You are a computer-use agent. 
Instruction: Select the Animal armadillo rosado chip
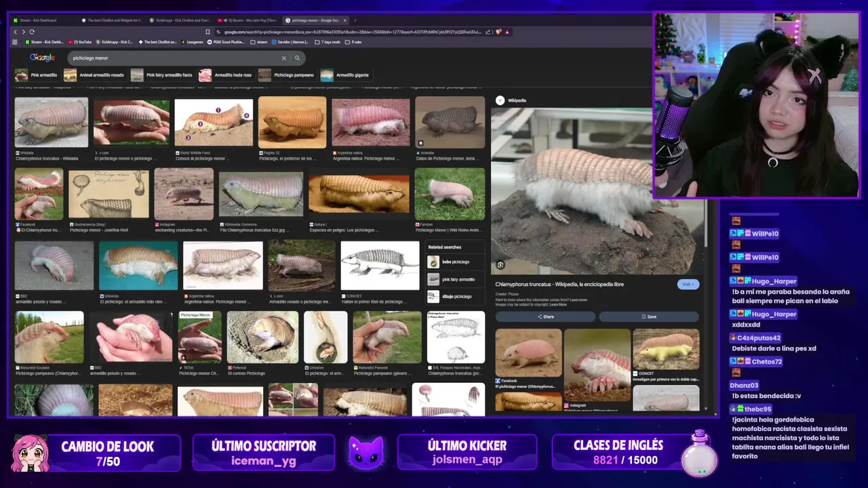tap(94, 75)
